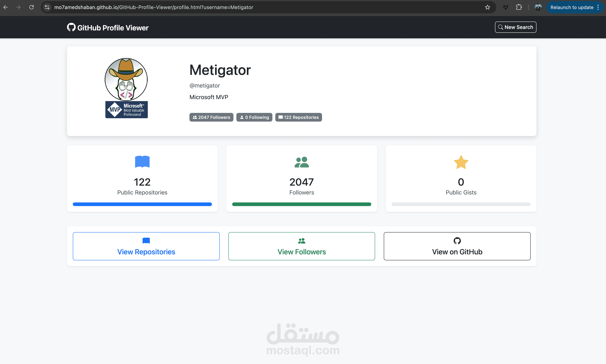Click the blue book icon above 122
The image size is (606, 364).
coord(142,162)
